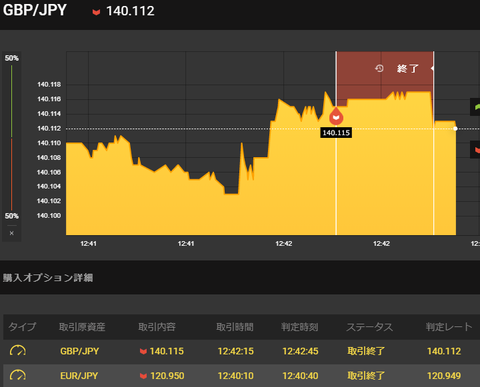Click the top 50% sentiment label

coord(12,58)
